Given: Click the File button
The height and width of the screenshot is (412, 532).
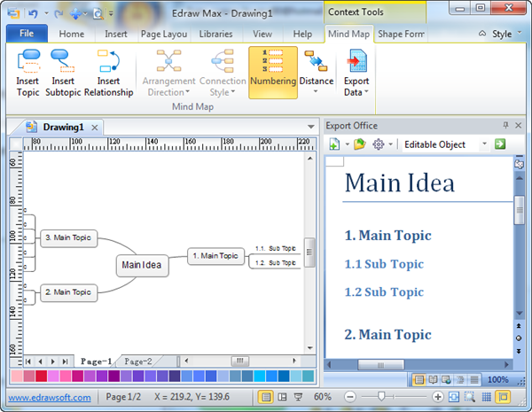Looking at the screenshot, I should pyautogui.click(x=27, y=34).
